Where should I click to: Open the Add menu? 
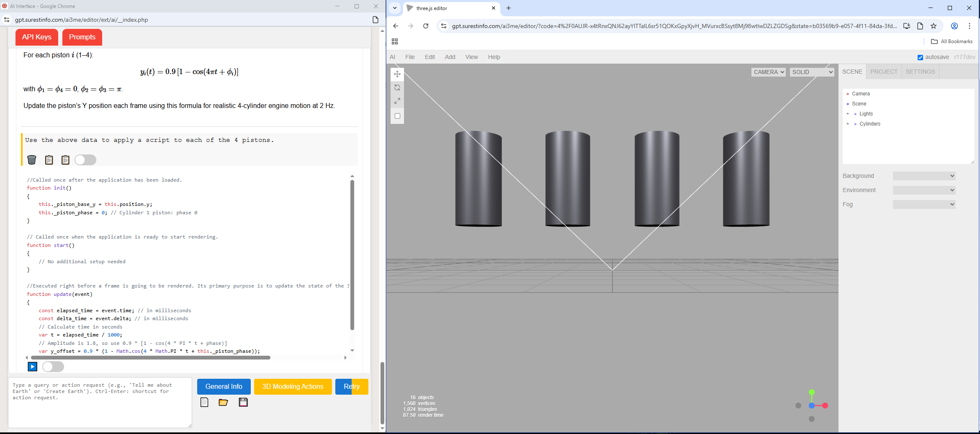[x=450, y=57]
